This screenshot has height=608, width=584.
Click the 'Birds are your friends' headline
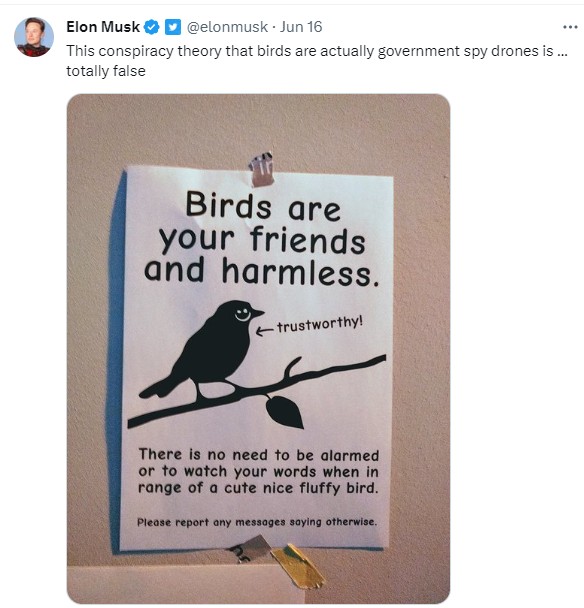[262, 239]
